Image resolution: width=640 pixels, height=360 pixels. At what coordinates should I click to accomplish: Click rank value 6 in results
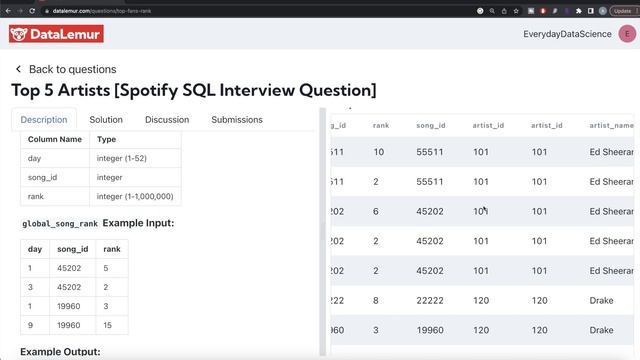click(x=376, y=211)
